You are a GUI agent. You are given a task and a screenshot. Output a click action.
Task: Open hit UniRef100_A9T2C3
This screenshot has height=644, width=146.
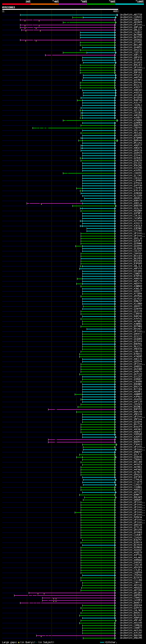point(131,75)
